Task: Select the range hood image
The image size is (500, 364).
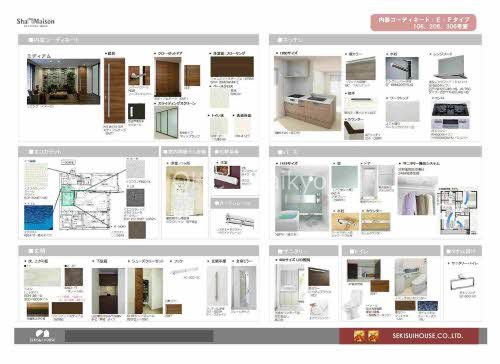Action: pyautogui.click(x=449, y=67)
